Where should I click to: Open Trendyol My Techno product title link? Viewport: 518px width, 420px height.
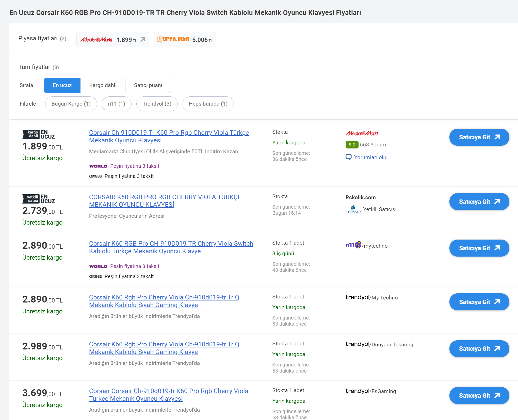tap(164, 301)
